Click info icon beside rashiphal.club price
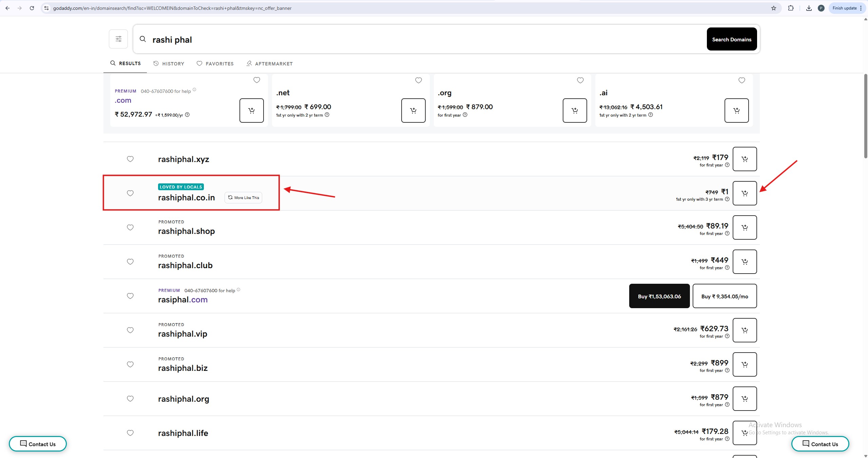 coord(727,267)
